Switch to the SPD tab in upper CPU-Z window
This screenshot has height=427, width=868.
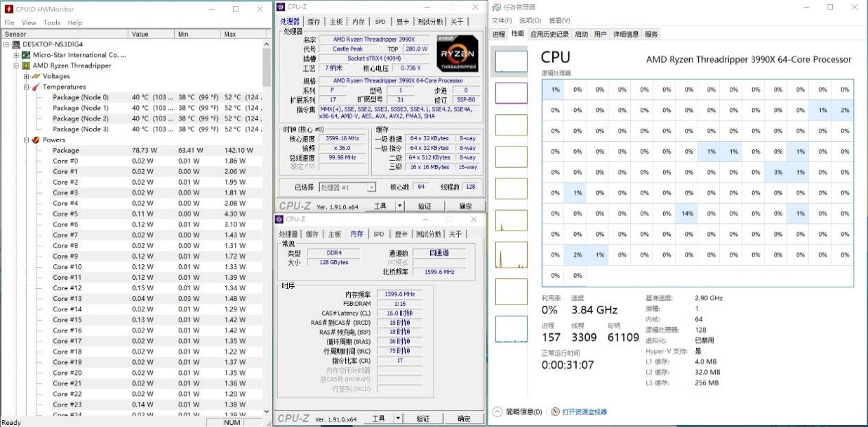[380, 21]
